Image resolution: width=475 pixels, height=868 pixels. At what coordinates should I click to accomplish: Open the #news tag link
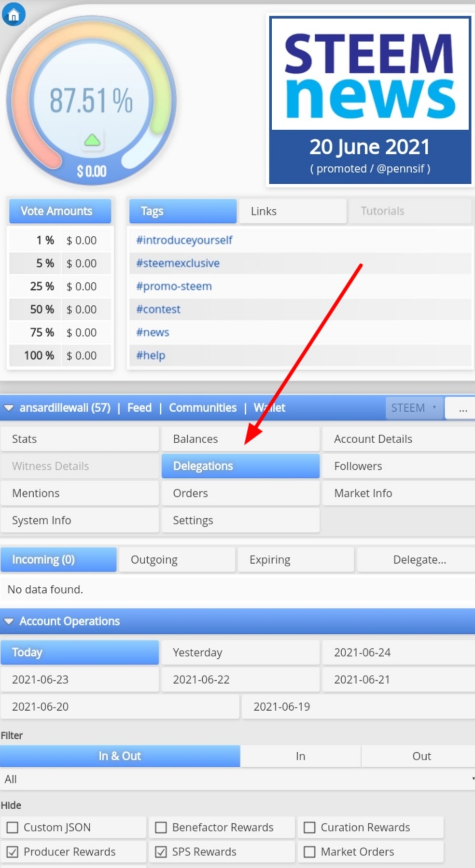click(153, 332)
